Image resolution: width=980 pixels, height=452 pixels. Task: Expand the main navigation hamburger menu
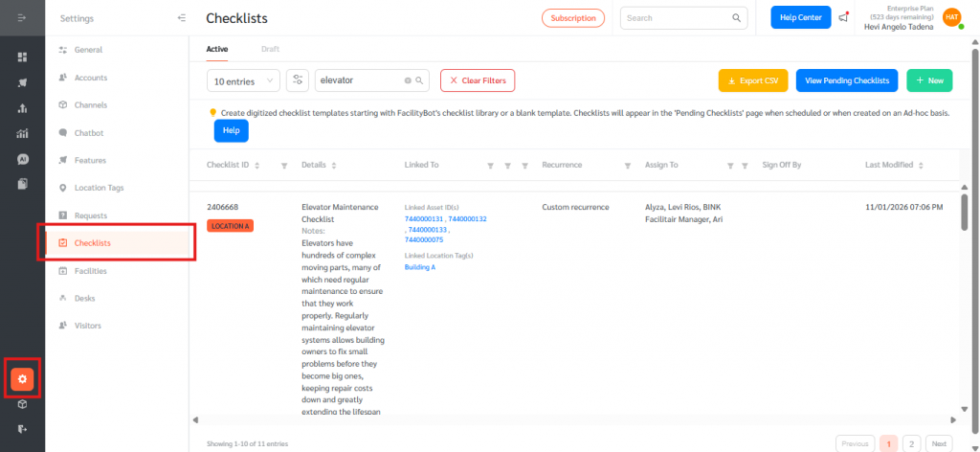pos(22,18)
